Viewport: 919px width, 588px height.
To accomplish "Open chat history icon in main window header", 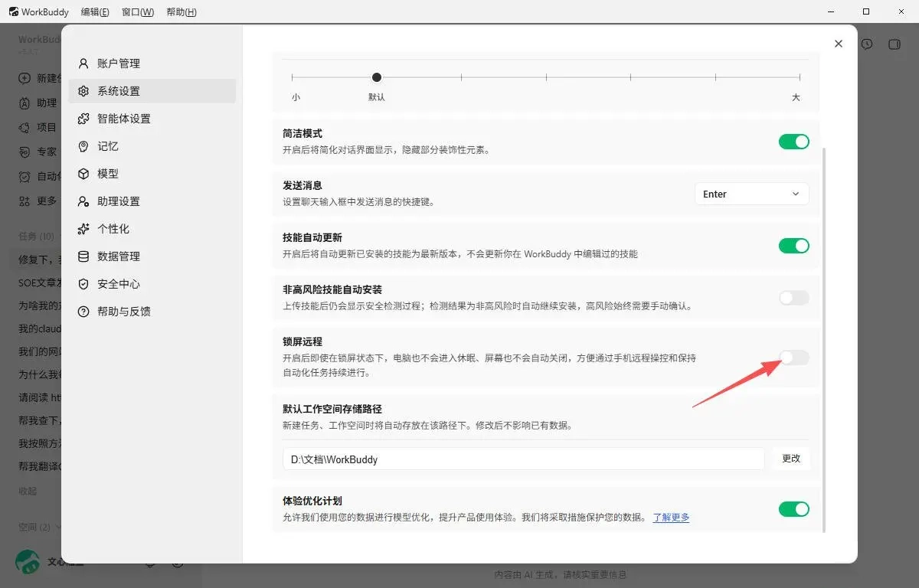I will [867, 44].
